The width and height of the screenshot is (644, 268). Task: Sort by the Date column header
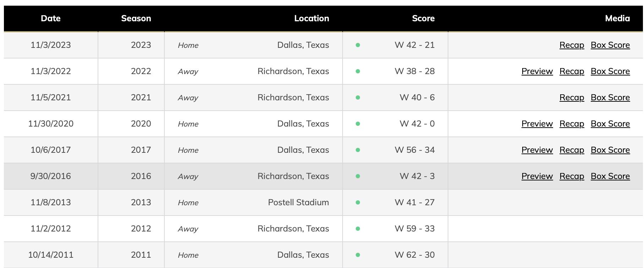coord(51,18)
